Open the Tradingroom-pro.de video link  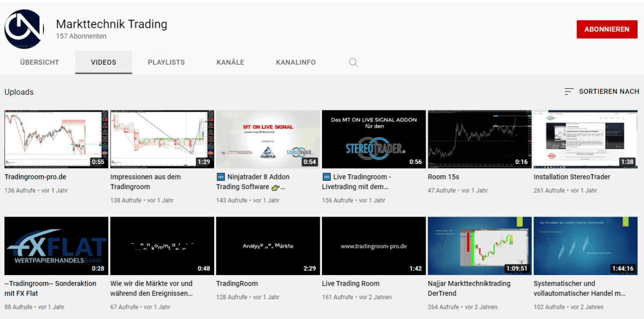pyautogui.click(x=34, y=176)
